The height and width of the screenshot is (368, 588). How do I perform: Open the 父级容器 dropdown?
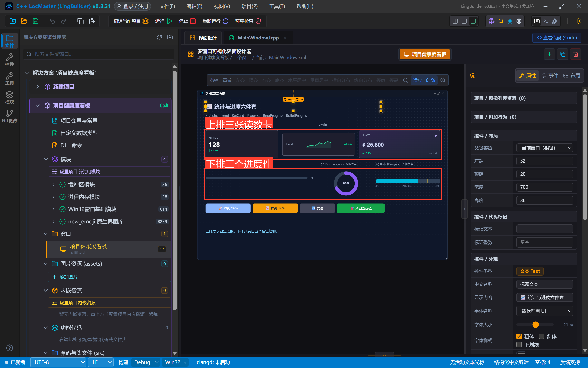click(x=545, y=148)
